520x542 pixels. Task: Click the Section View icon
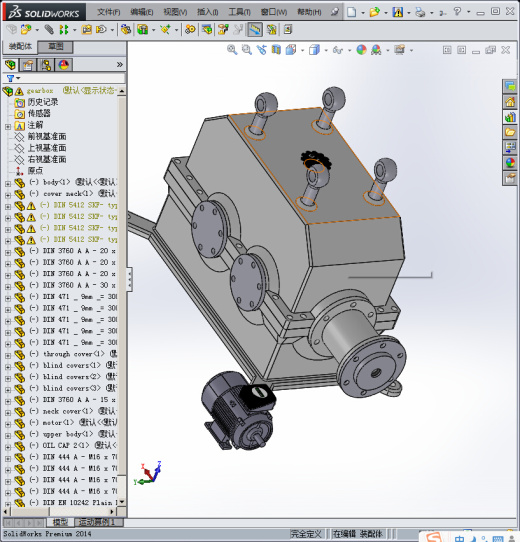click(x=276, y=50)
